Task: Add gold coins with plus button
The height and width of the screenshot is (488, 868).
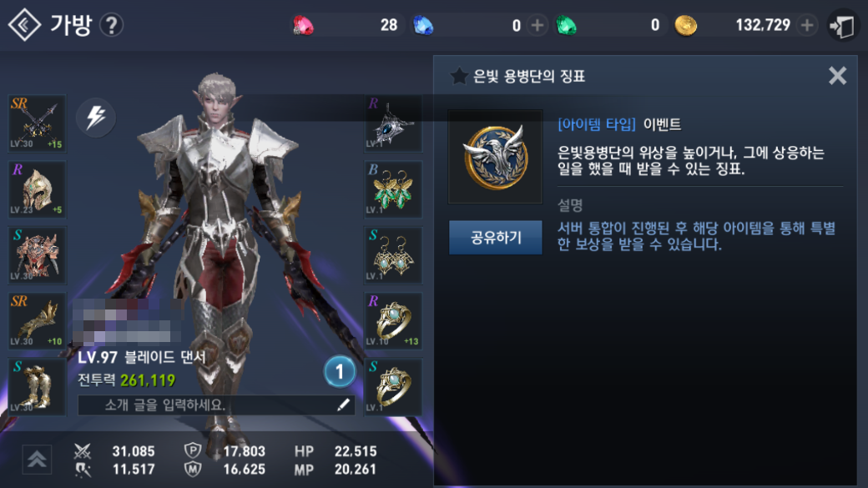Action: [x=807, y=25]
